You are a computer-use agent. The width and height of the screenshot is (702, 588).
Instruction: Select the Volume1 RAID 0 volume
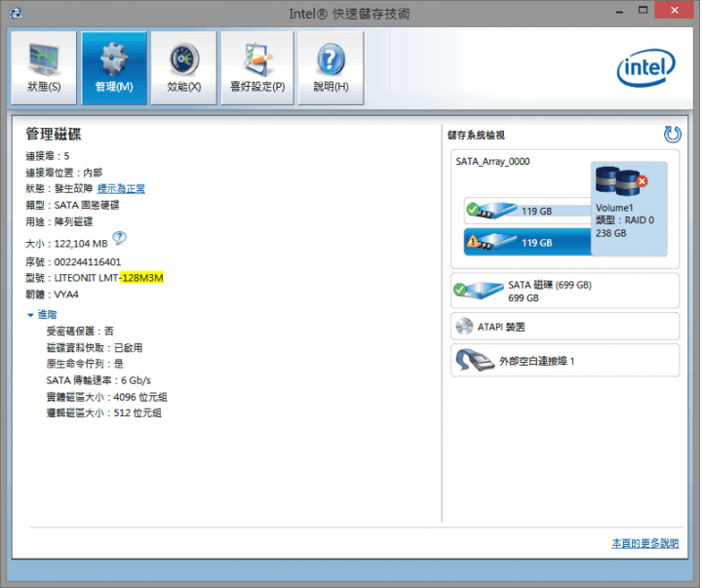(629, 209)
